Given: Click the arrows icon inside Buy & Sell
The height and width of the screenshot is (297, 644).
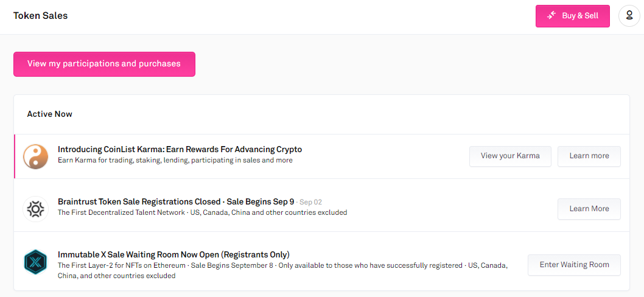Looking at the screenshot, I should click(551, 16).
